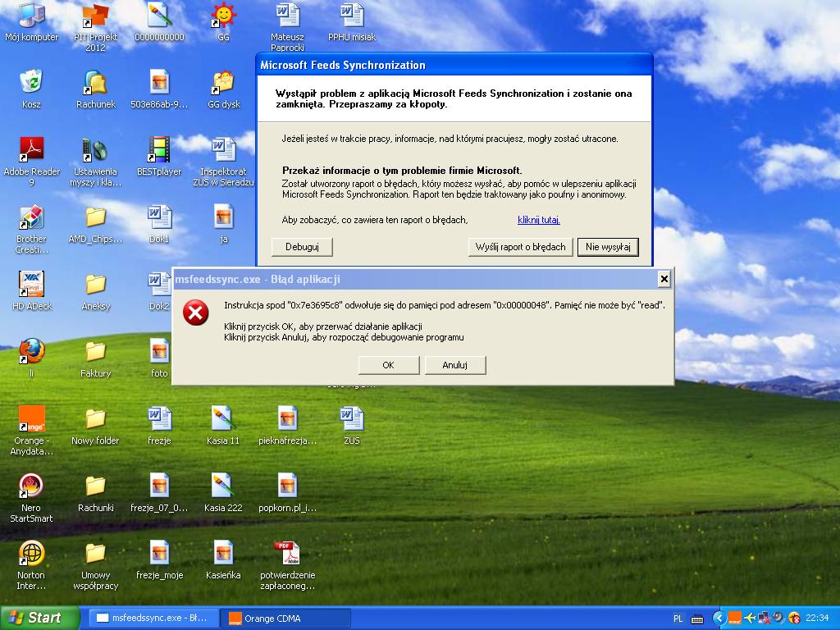The image size is (840, 630).
Task: Select the 'foto' image file
Action: [x=159, y=359]
